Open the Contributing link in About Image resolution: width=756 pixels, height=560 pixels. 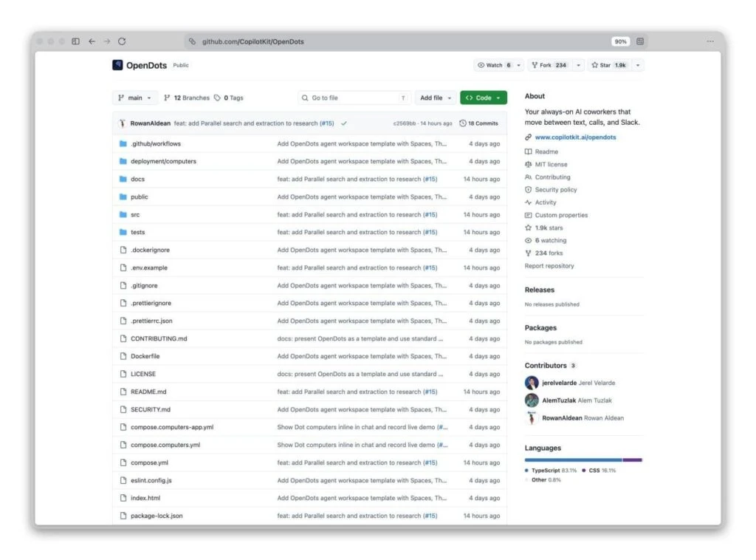(x=552, y=177)
